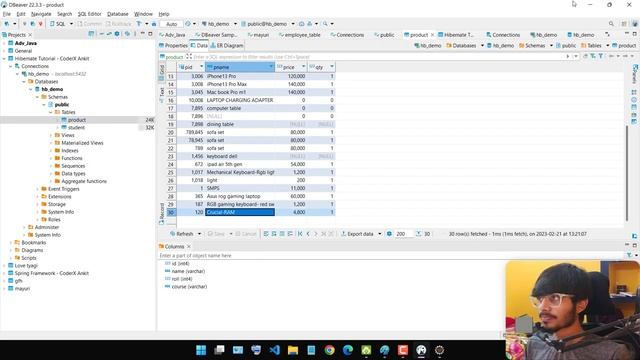Image resolution: width=640 pixels, height=360 pixels.
Task: Switch to employee_table editor tab
Action: [300, 35]
